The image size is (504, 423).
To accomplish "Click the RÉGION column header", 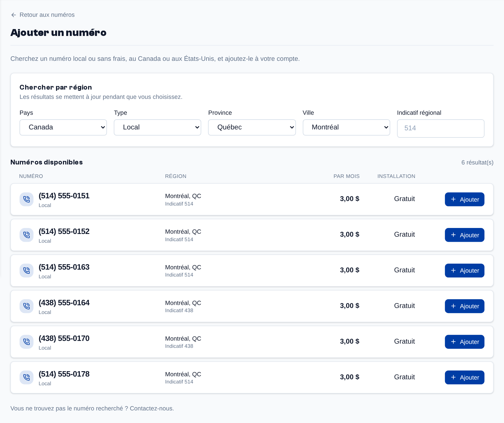I will click(176, 176).
